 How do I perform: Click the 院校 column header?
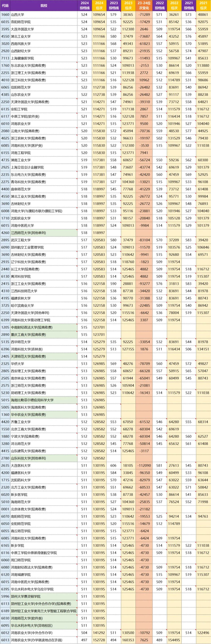click(x=44, y=6)
